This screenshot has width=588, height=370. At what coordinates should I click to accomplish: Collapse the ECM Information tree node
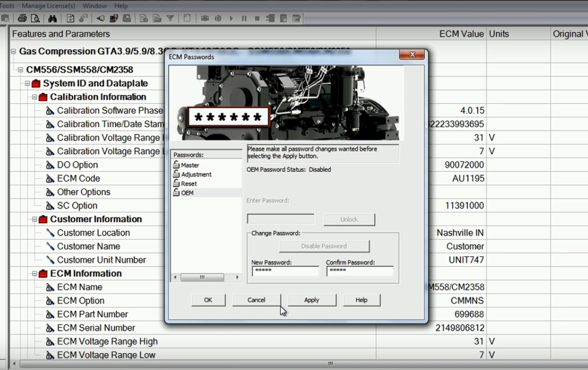point(35,273)
